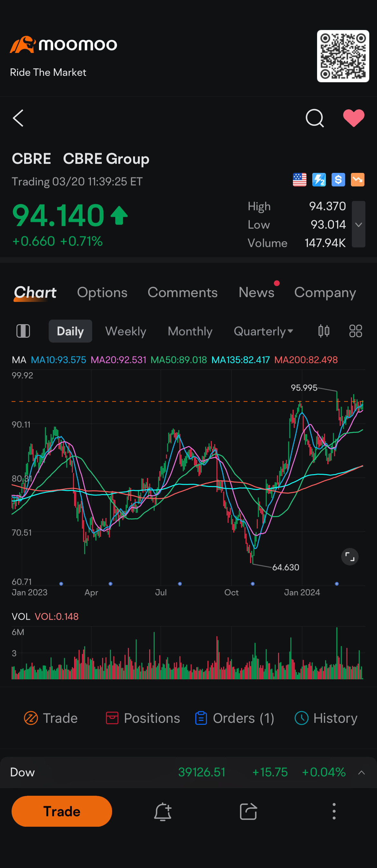Tap the blue lightning level-2 icon
This screenshot has width=377, height=868.
tap(319, 180)
